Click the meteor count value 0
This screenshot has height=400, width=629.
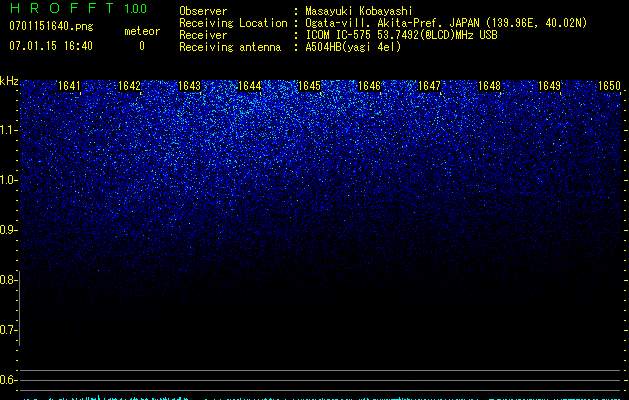pyautogui.click(x=142, y=46)
